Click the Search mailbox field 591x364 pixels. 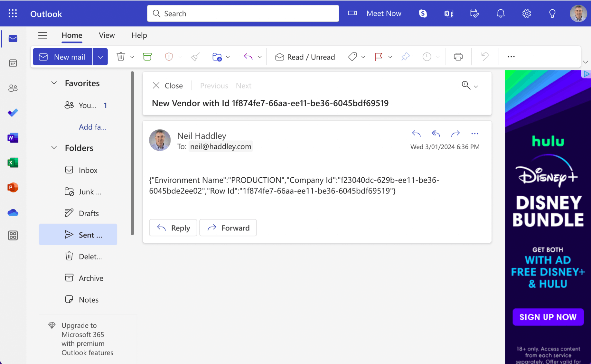(x=243, y=14)
